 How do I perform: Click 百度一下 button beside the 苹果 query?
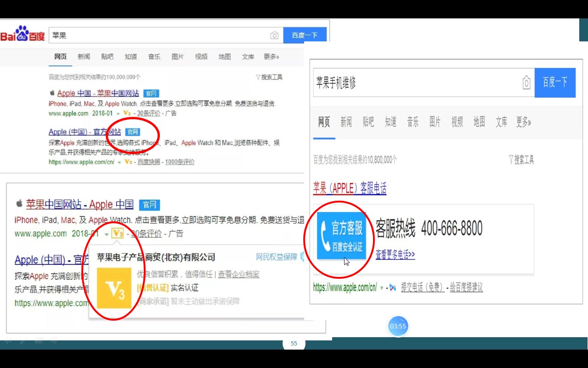pos(305,35)
